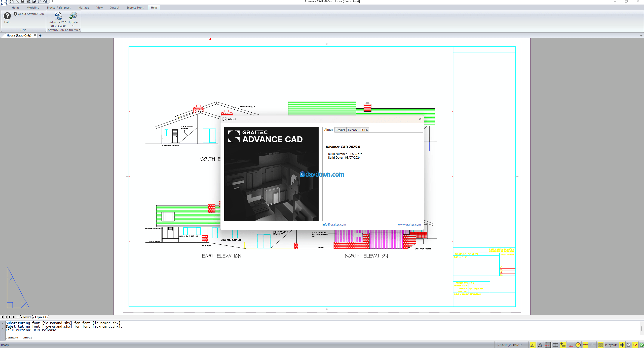Screen dimensions: 644x348
Task: Toggle Polar tracking circle icon
Action: pyautogui.click(x=578, y=345)
